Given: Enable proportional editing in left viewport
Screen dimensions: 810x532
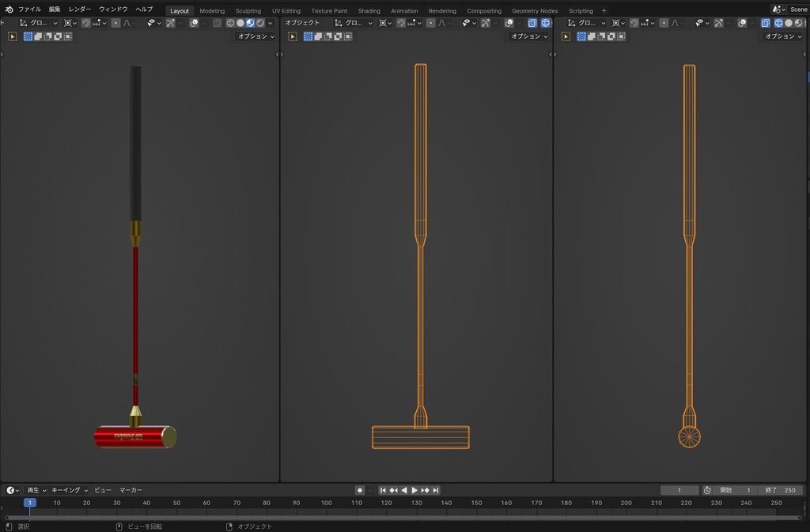Looking at the screenshot, I should click(115, 23).
